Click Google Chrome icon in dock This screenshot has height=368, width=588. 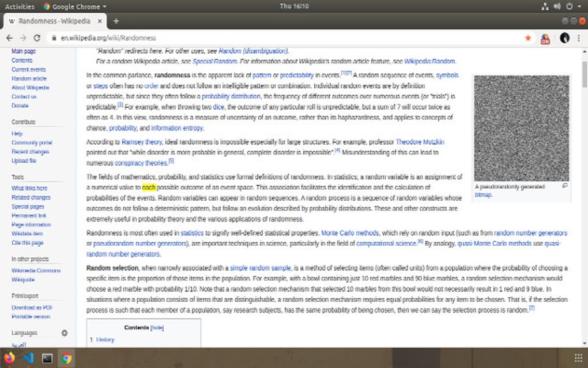(x=66, y=358)
